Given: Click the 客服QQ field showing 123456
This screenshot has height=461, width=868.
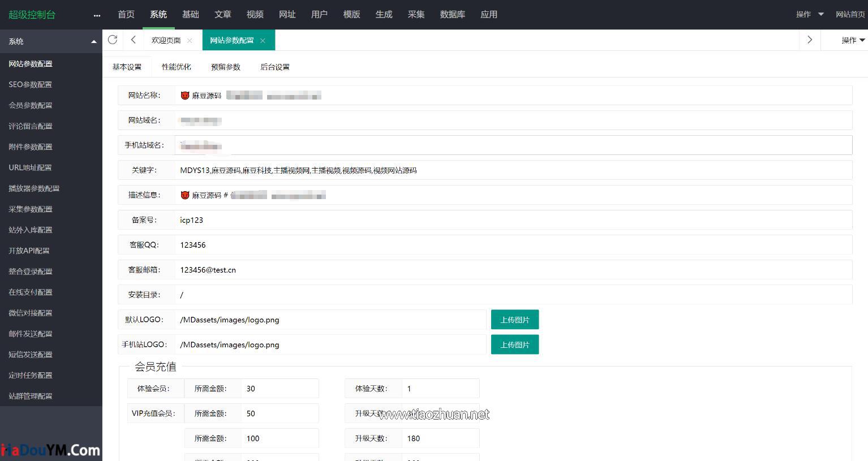Looking at the screenshot, I should (513, 245).
